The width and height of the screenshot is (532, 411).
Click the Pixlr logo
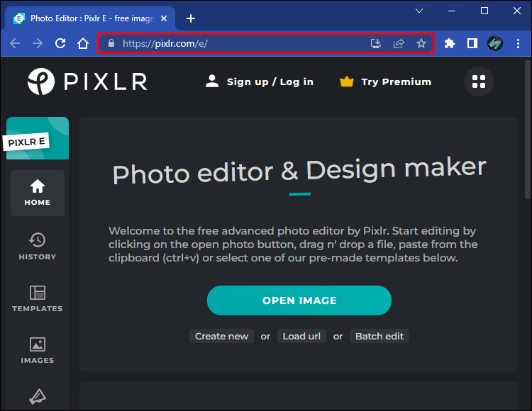click(87, 81)
